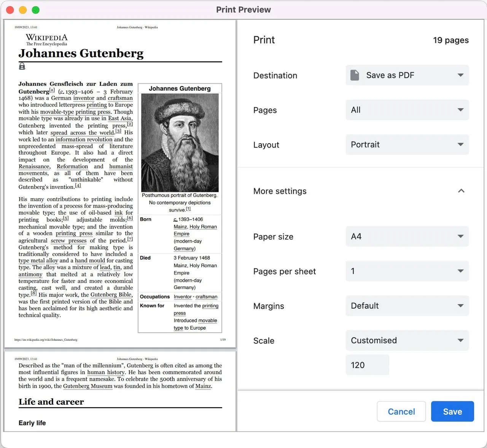Open the Pages per sheet dropdown
The width and height of the screenshot is (487, 448).
tap(407, 271)
